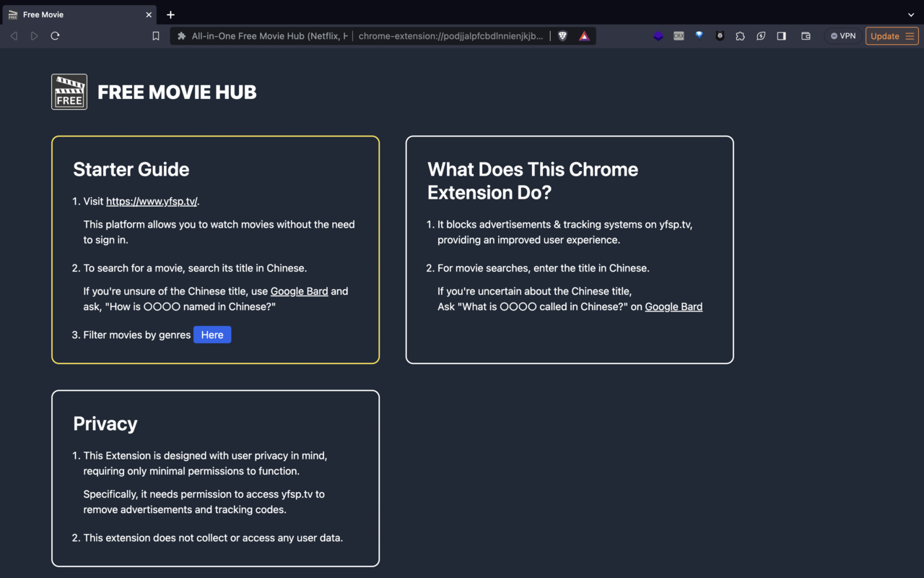
Task: Open the Extensions puzzle piece menu
Action: 740,35
